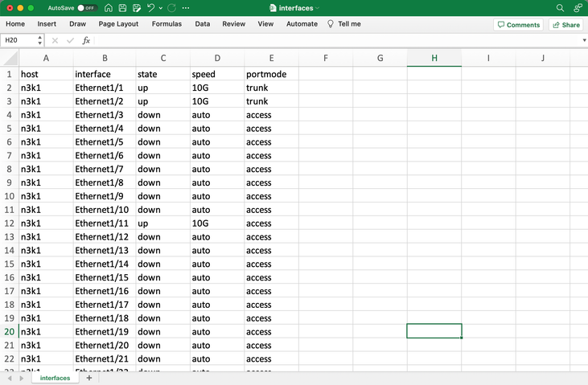Open the Review tab
The image size is (588, 385).
coord(233,24)
